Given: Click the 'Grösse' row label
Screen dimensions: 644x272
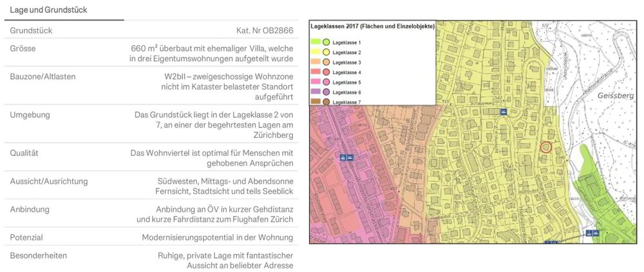Looking at the screenshot, I should coord(23,48).
